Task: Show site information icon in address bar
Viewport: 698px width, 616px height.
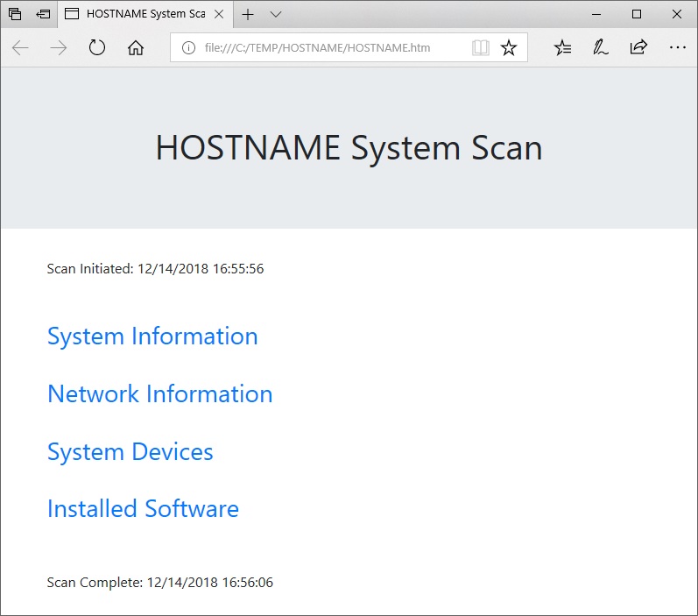Action: pos(188,47)
